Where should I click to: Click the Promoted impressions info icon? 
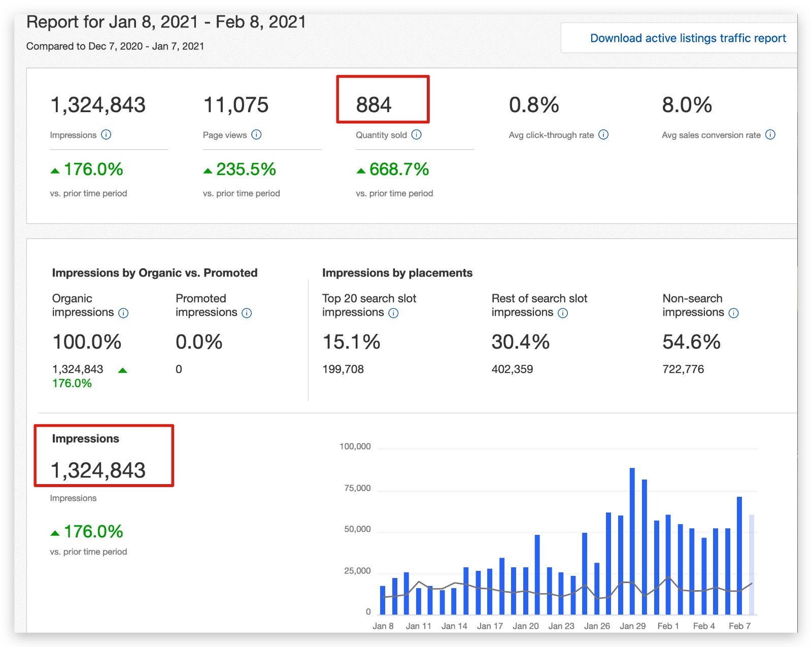click(x=247, y=313)
